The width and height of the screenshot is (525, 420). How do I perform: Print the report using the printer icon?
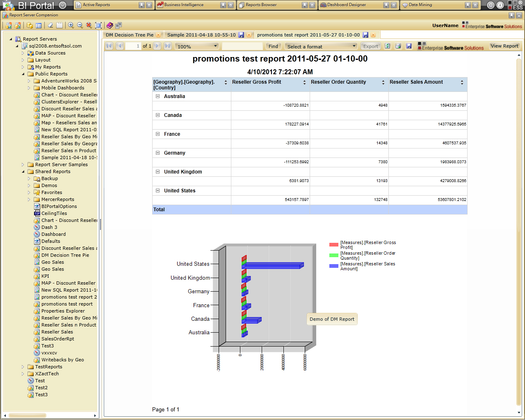[398, 46]
